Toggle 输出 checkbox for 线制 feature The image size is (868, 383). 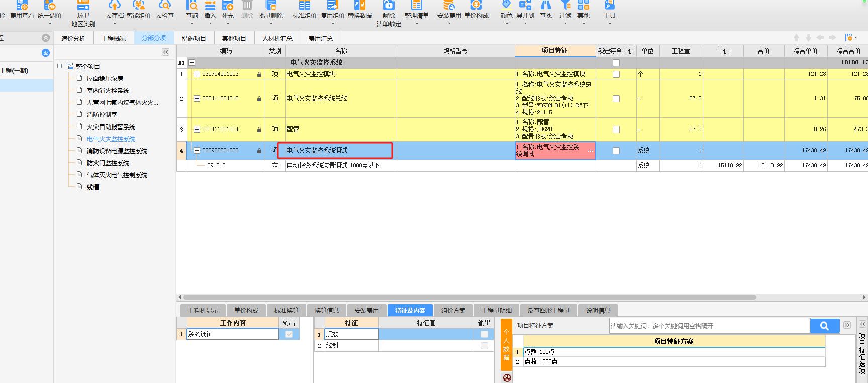tap(485, 346)
